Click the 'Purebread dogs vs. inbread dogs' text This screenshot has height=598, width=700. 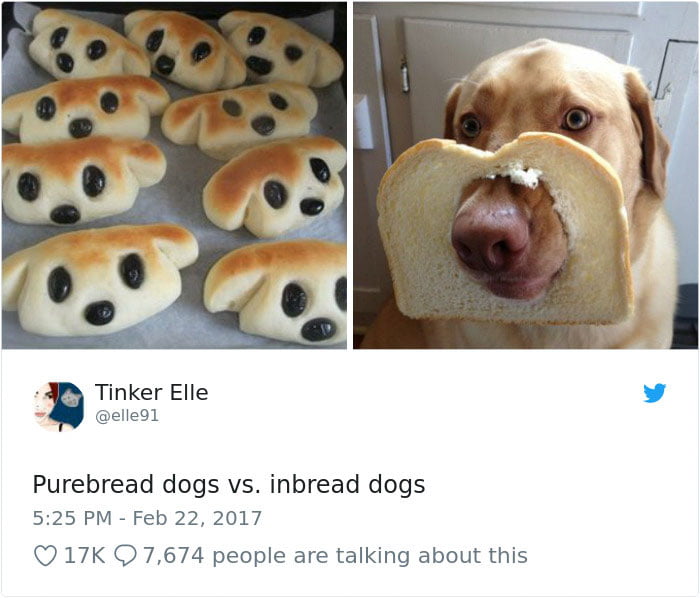229,485
